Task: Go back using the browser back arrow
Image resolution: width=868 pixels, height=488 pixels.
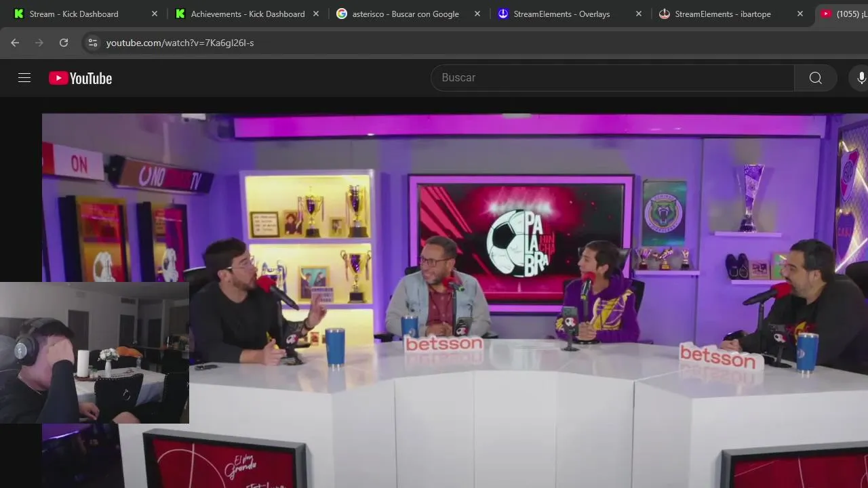Action: [x=15, y=43]
